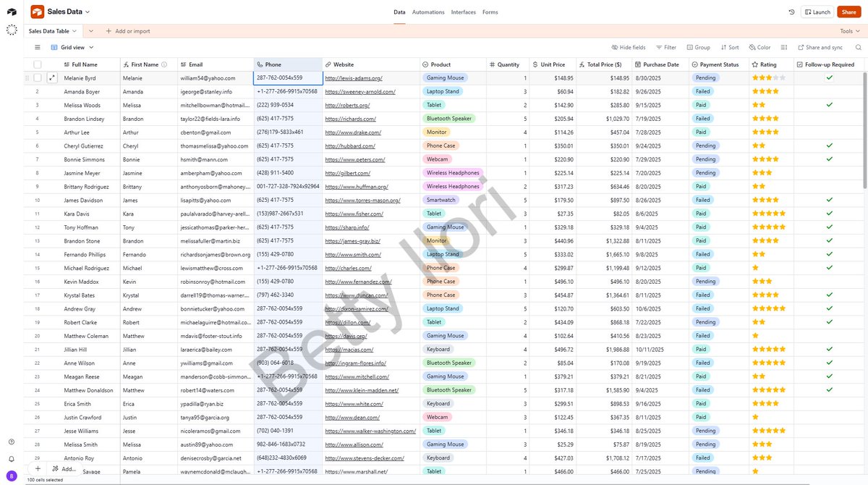This screenshot has width=868, height=485.
Task: Toggle Follow-up Required for James Davidson
Action: [830, 200]
